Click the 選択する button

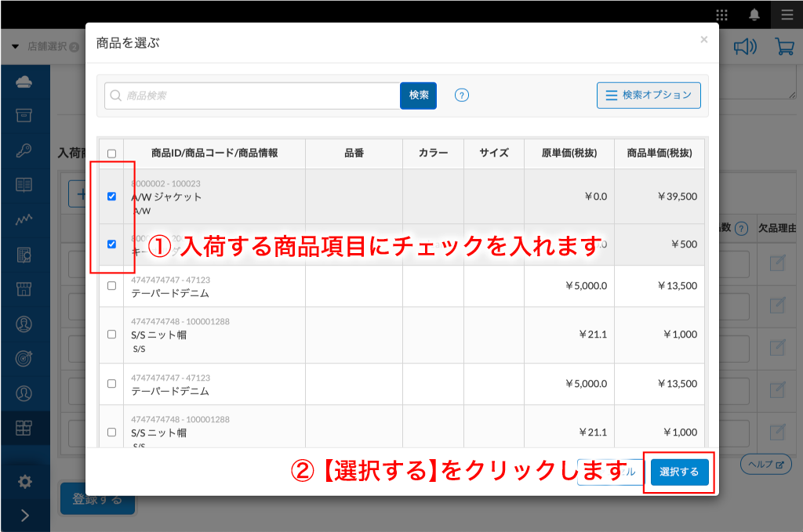679,472
